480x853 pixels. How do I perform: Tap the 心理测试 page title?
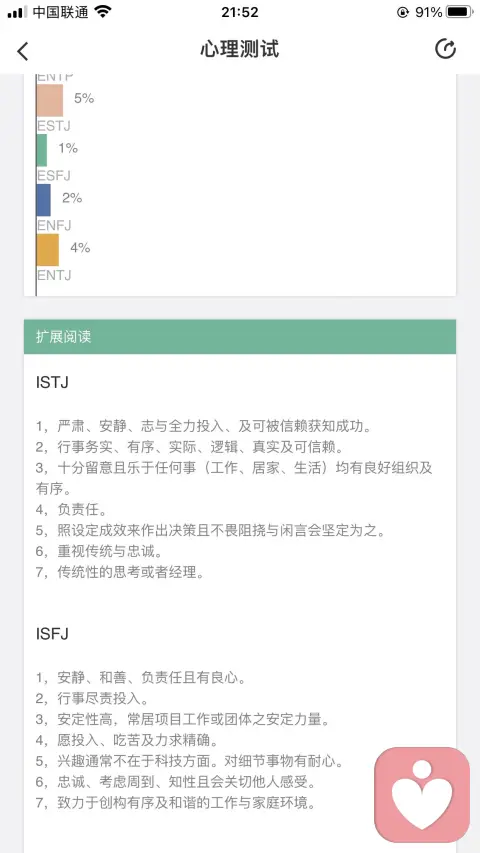coord(239,50)
